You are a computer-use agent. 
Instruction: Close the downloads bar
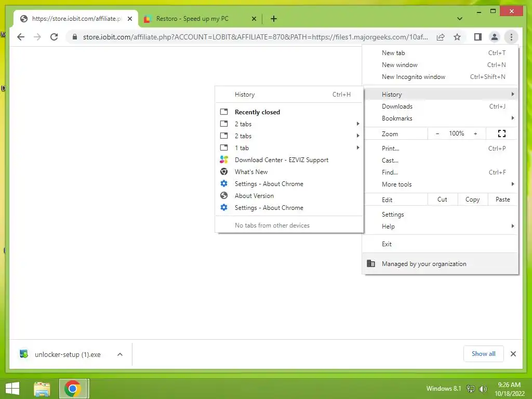[x=513, y=354]
